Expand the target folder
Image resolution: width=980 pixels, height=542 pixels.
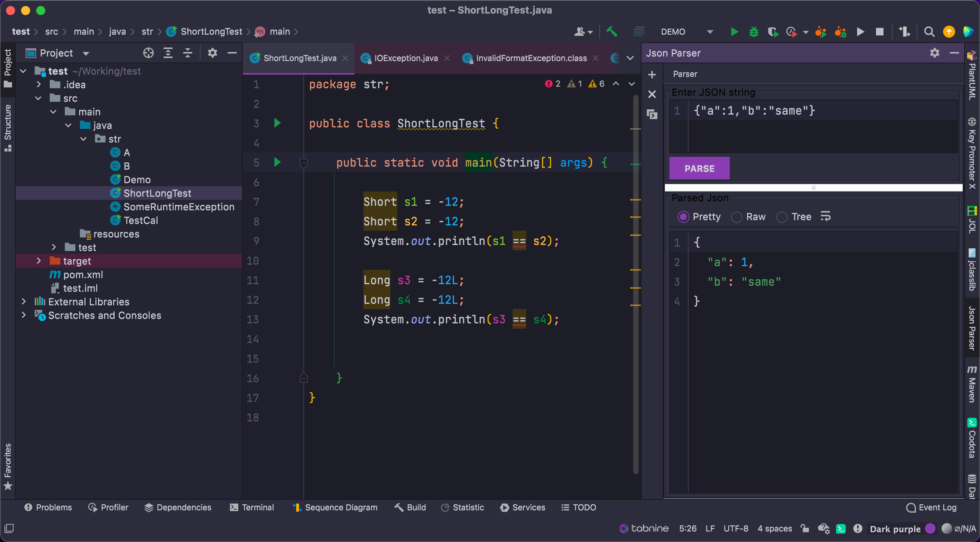(x=38, y=261)
